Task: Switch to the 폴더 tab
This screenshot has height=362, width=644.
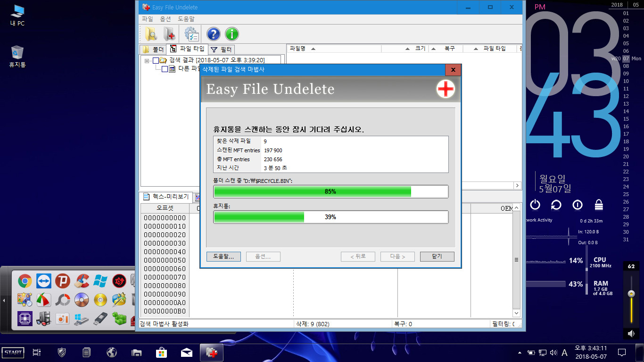Action: 153,49
